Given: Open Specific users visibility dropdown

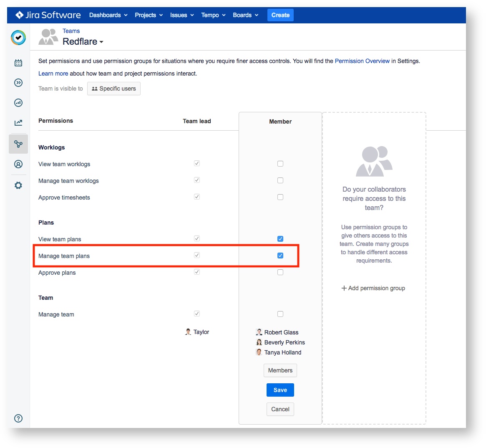Looking at the screenshot, I should pos(114,89).
